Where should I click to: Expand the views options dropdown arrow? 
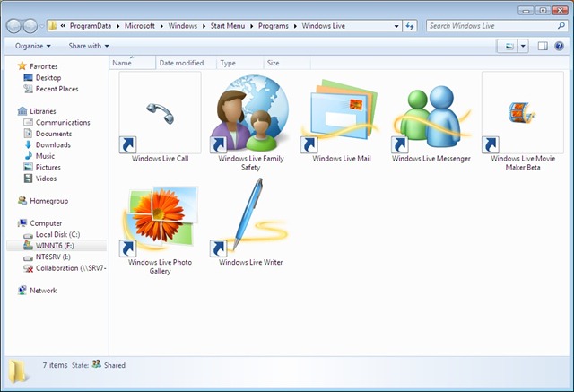523,46
